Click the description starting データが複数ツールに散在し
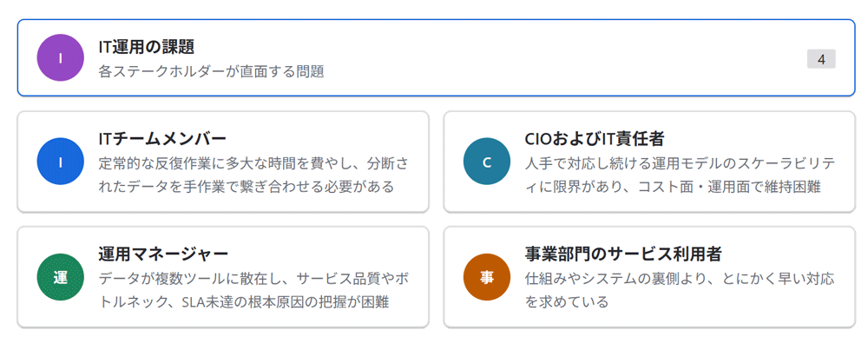The height and width of the screenshot is (337, 868). pyautogui.click(x=254, y=290)
